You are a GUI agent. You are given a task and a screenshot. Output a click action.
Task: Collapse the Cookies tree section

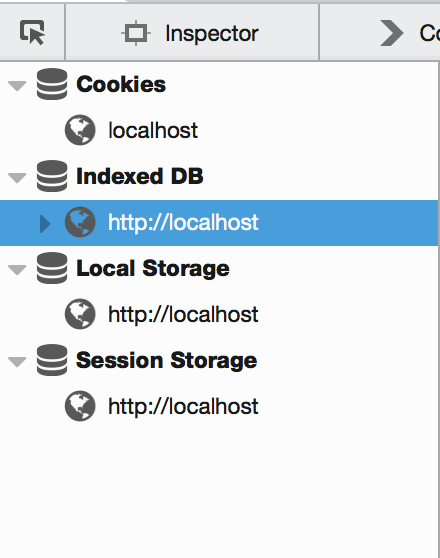17,86
